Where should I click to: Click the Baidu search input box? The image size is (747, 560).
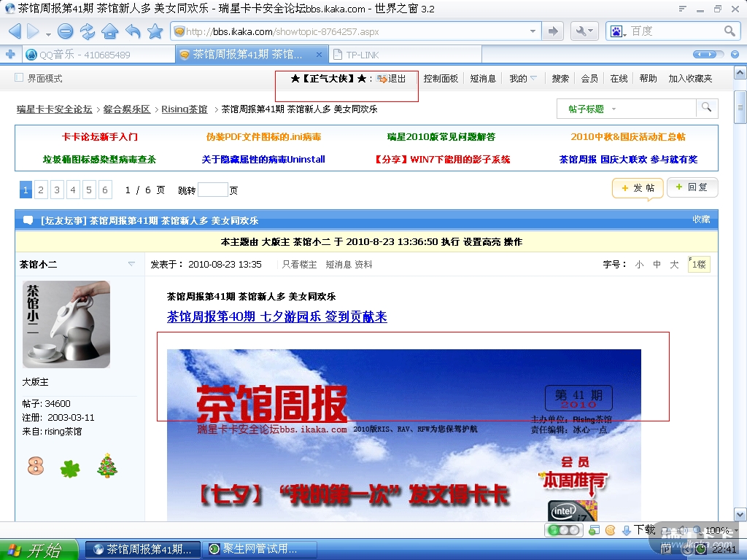coord(675,31)
